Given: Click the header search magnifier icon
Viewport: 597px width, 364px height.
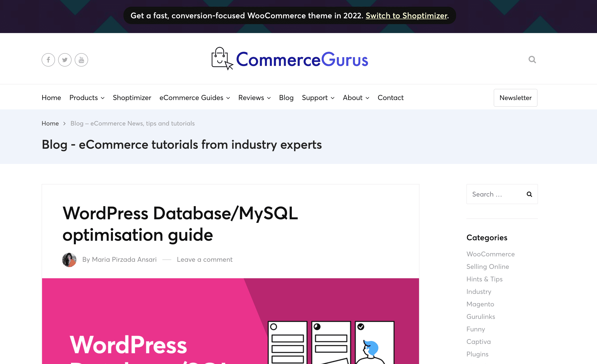Looking at the screenshot, I should click(532, 60).
